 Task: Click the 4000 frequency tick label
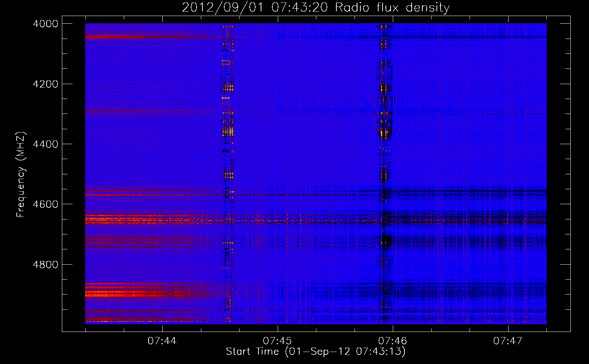tap(46, 24)
